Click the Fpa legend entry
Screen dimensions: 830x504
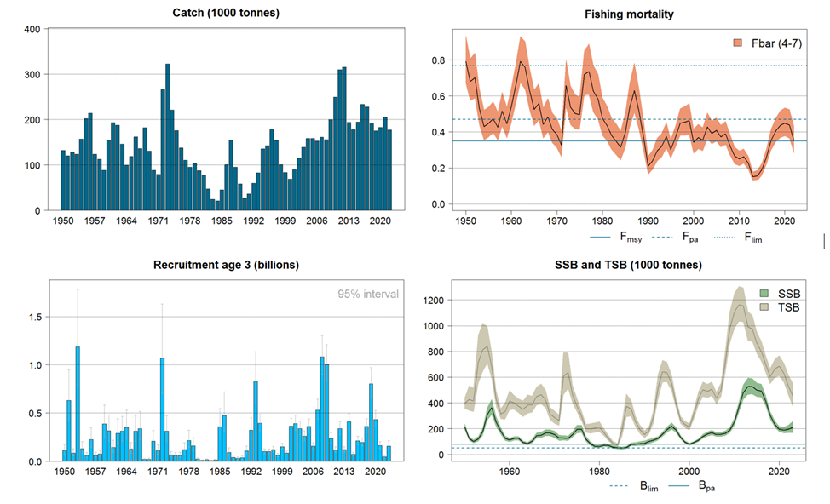pyautogui.click(x=674, y=238)
